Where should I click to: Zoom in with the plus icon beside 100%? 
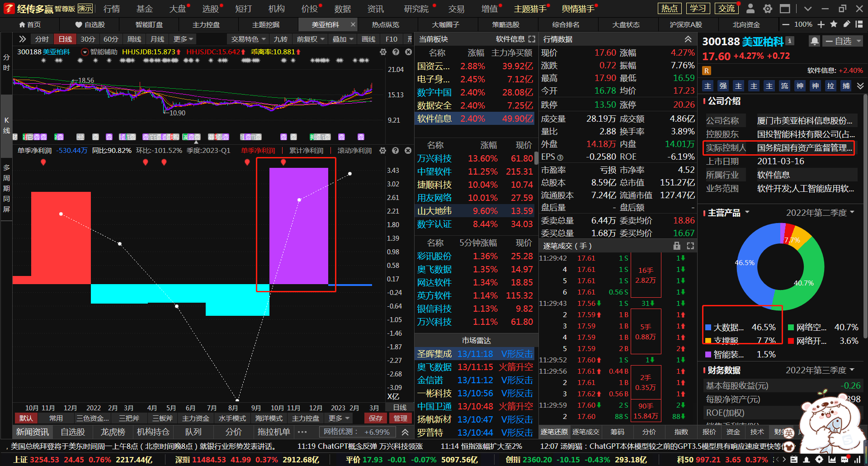pos(821,24)
